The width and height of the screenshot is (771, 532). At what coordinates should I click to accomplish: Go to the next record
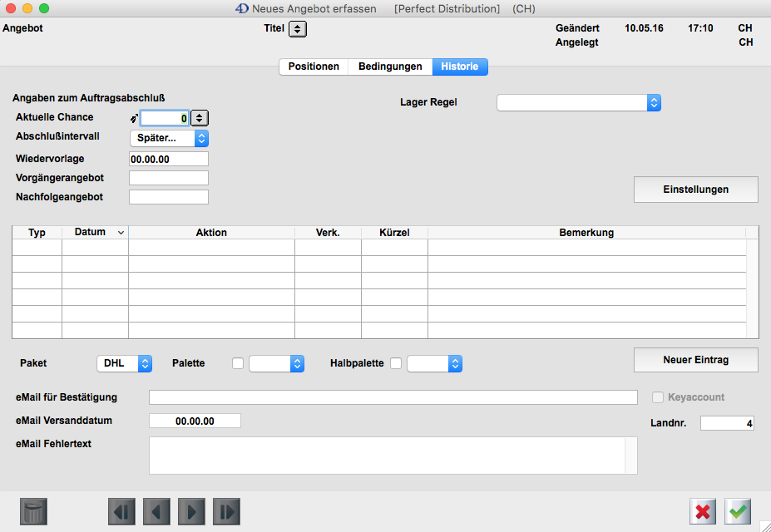pyautogui.click(x=191, y=511)
